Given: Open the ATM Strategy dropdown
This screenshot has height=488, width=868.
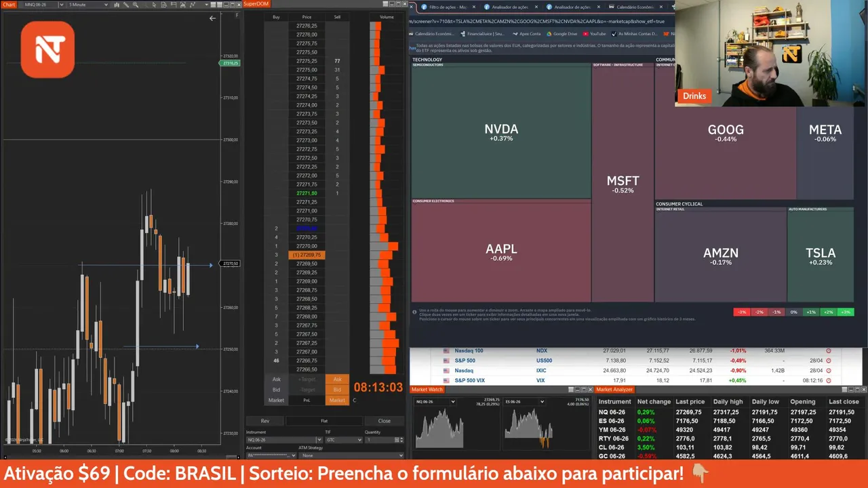Looking at the screenshot, I should 351,455.
